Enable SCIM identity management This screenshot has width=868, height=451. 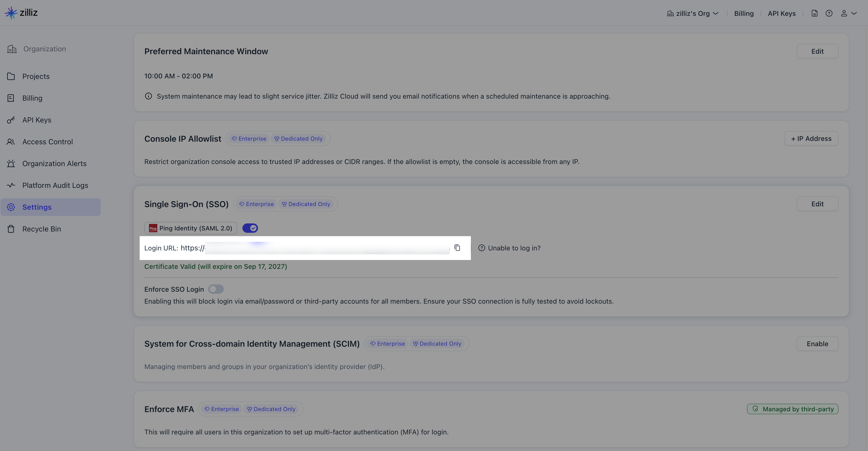coord(817,344)
